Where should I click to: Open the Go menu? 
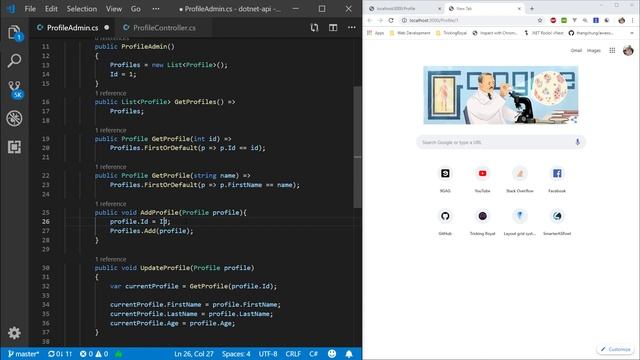pyautogui.click(x=136, y=9)
